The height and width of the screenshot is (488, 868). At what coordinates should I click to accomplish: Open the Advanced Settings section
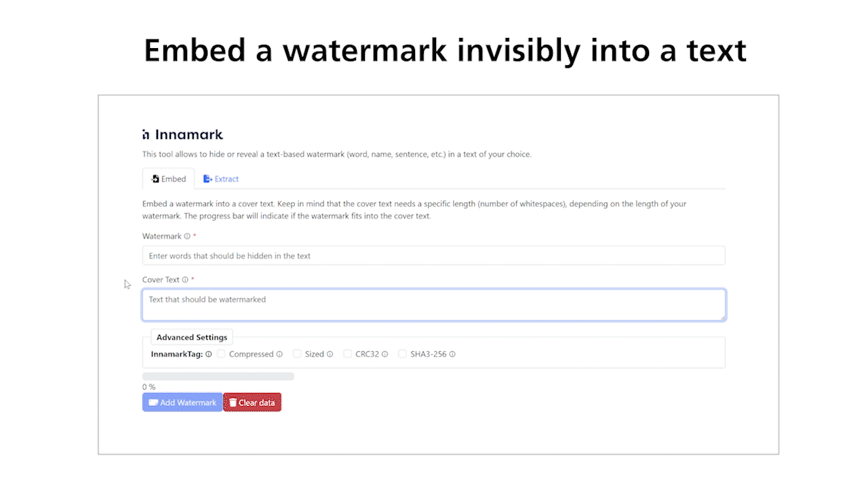point(191,337)
